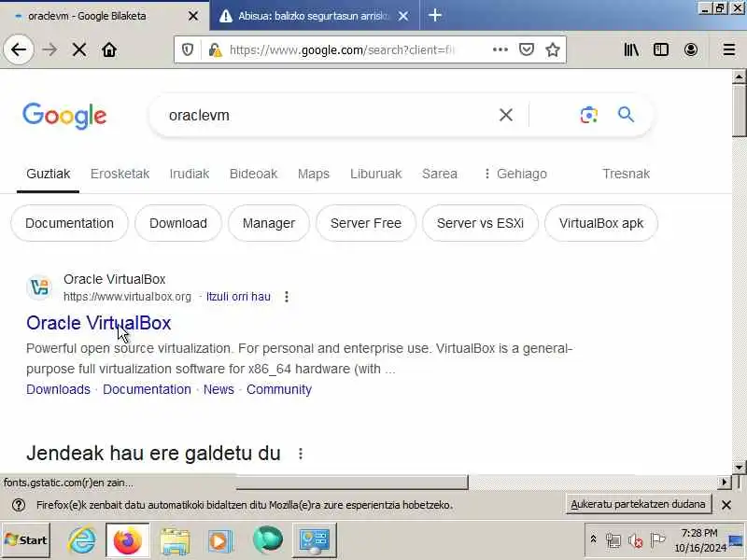The image size is (747, 560).
Task: Open Windows Media Player from taskbar
Action: 220,540
